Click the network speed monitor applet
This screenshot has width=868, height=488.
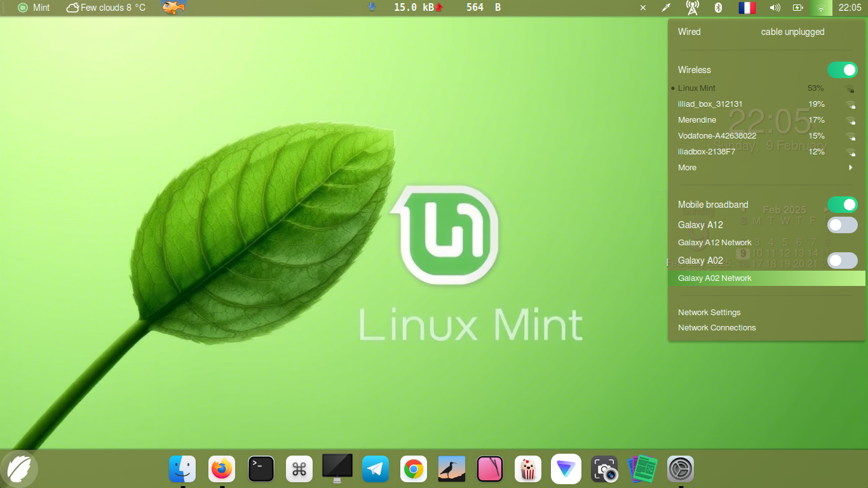[x=435, y=8]
